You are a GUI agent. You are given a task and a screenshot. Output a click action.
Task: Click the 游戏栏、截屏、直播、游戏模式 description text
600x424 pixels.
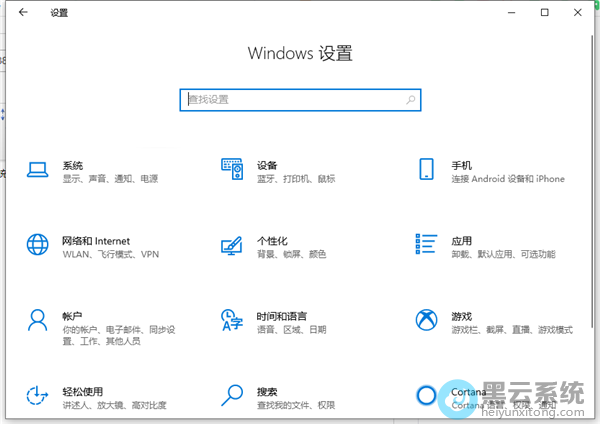(512, 329)
